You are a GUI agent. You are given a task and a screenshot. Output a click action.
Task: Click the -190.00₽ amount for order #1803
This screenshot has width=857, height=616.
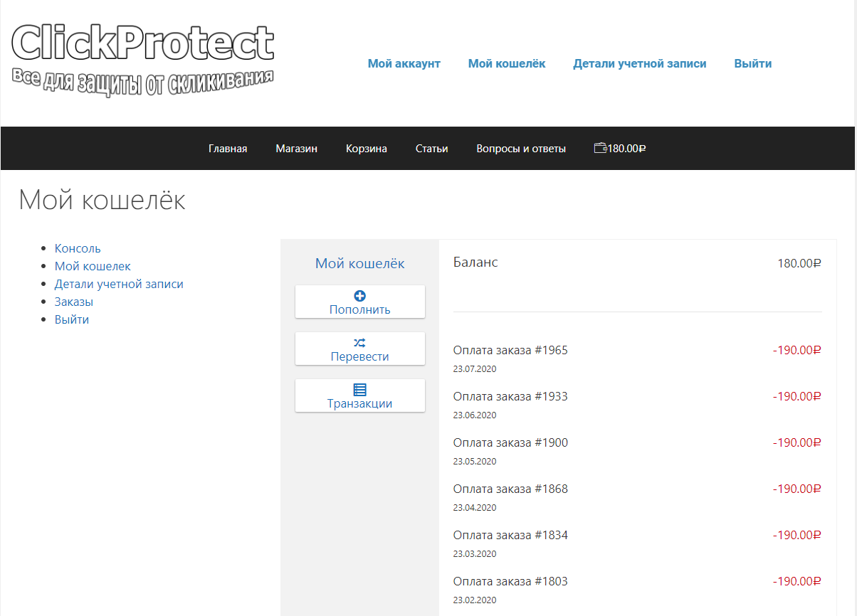point(797,581)
